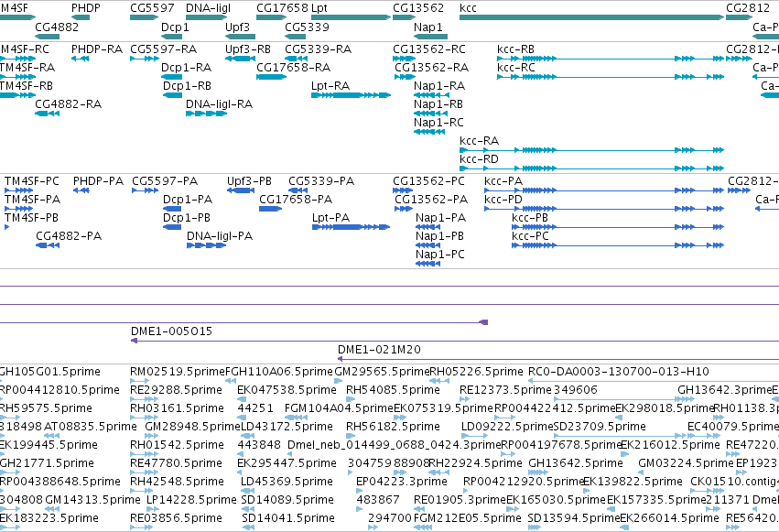Select protein Lpt-PA
This screenshot has width=779, height=532.
pyautogui.click(x=351, y=227)
